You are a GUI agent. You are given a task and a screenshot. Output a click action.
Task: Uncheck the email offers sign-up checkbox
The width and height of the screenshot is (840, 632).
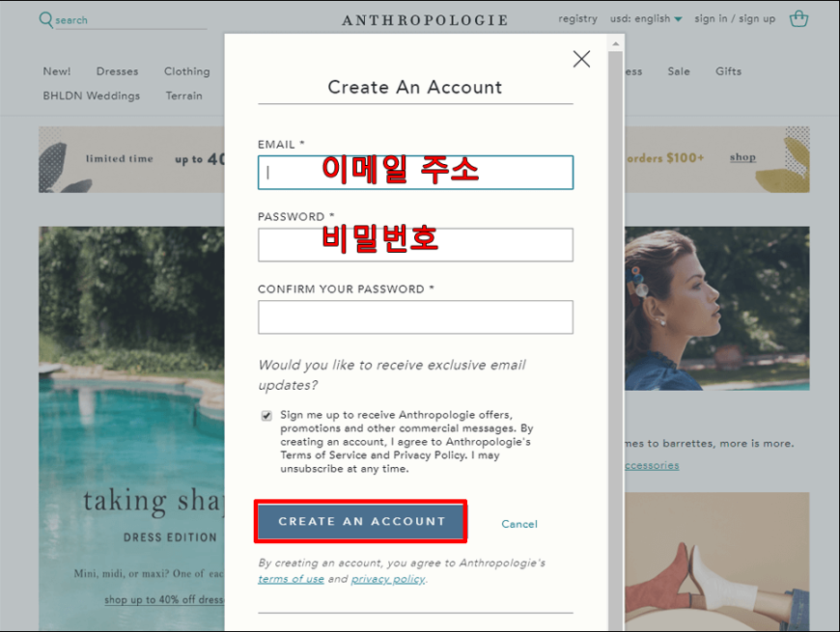coord(266,416)
